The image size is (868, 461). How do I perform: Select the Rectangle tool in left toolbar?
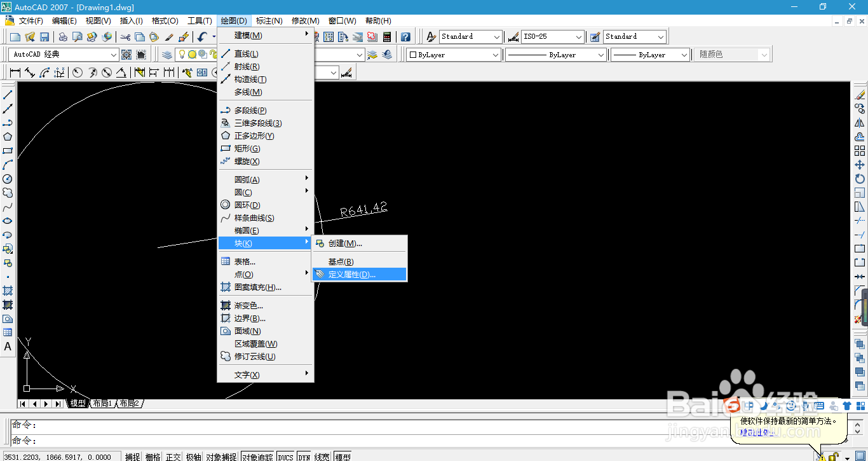pos(8,151)
